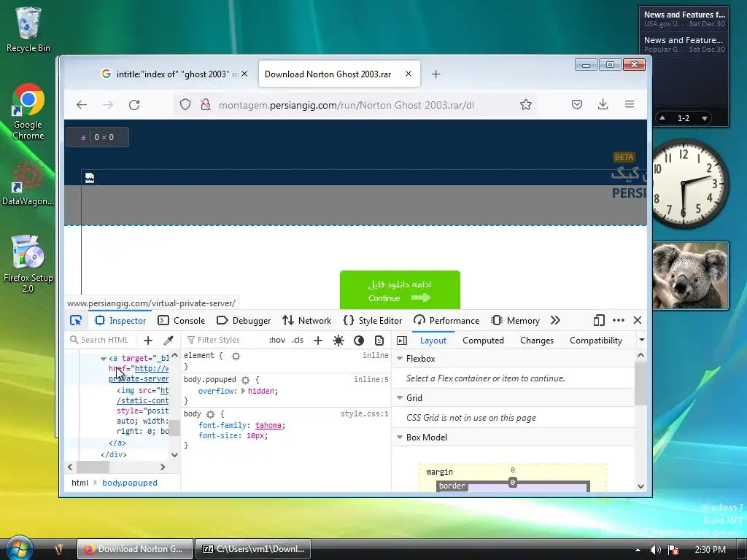The width and height of the screenshot is (747, 560).
Task: Select body.popuped breadcrumb
Action: 130,483
